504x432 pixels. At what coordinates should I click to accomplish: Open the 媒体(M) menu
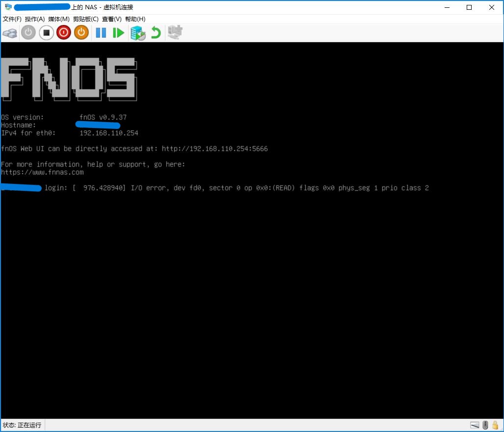pos(59,19)
